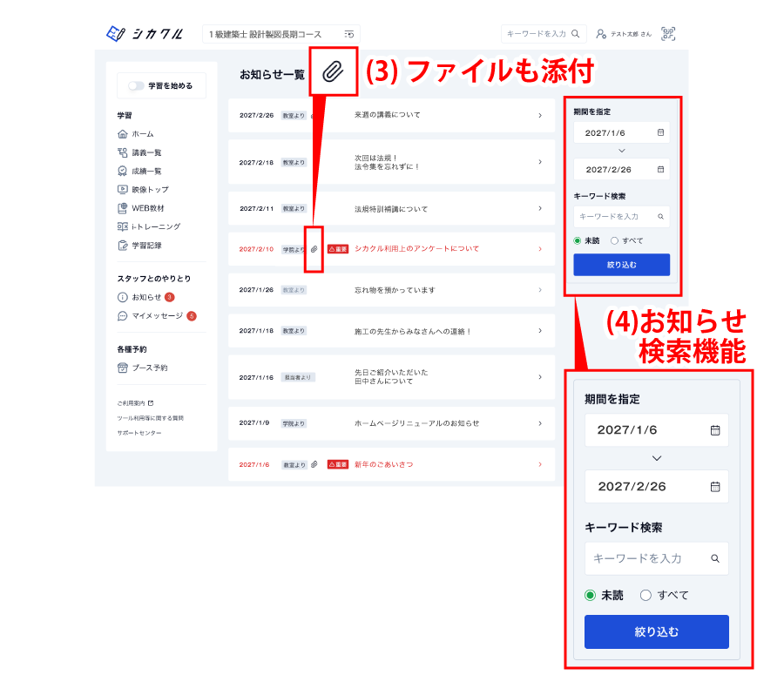Click the paperclip on the 2027/2/10 announcement
Image resolution: width=784 pixels, height=675 pixels.
click(x=313, y=249)
